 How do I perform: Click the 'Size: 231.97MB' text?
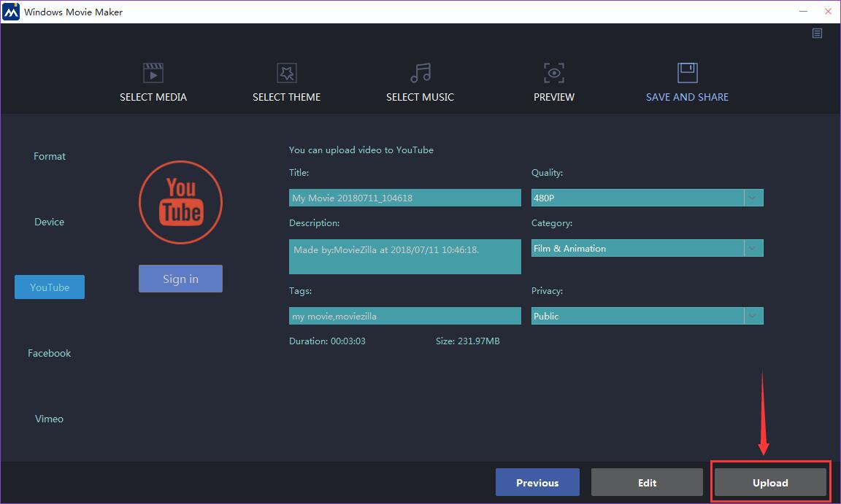pos(468,341)
